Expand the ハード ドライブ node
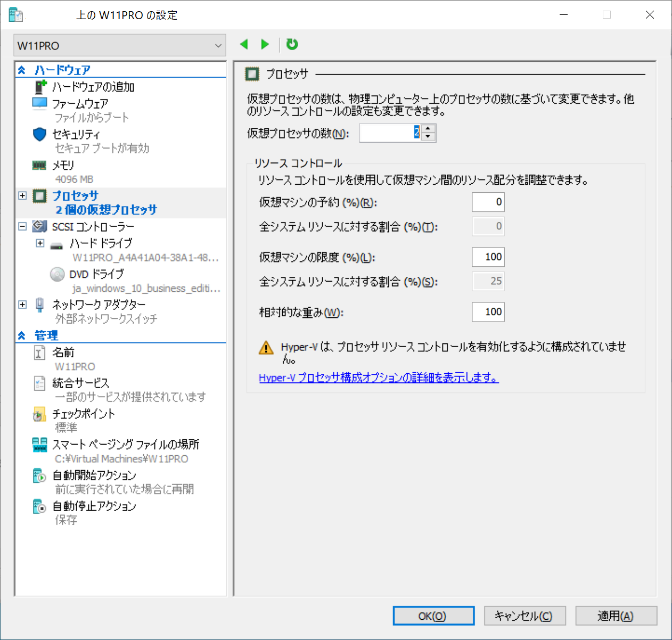Viewport: 672px width, 640px height. 40,243
